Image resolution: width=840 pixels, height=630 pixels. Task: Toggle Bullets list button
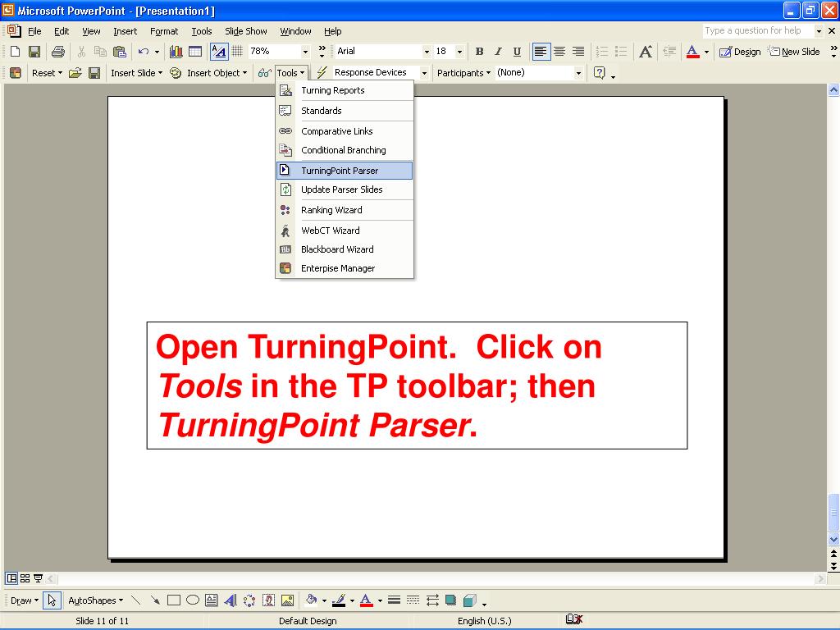621,52
